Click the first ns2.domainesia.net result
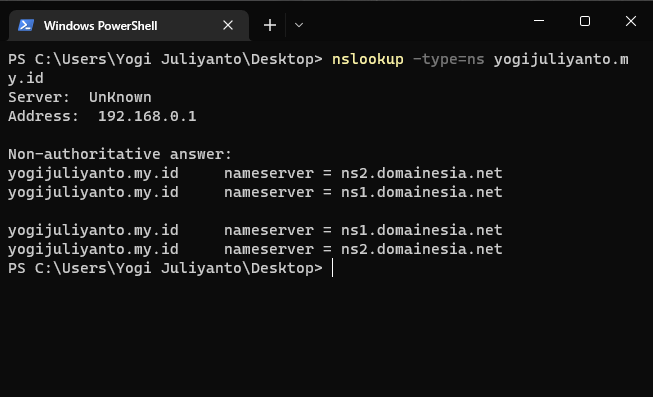Viewport: 653px width, 397px height. pos(421,173)
